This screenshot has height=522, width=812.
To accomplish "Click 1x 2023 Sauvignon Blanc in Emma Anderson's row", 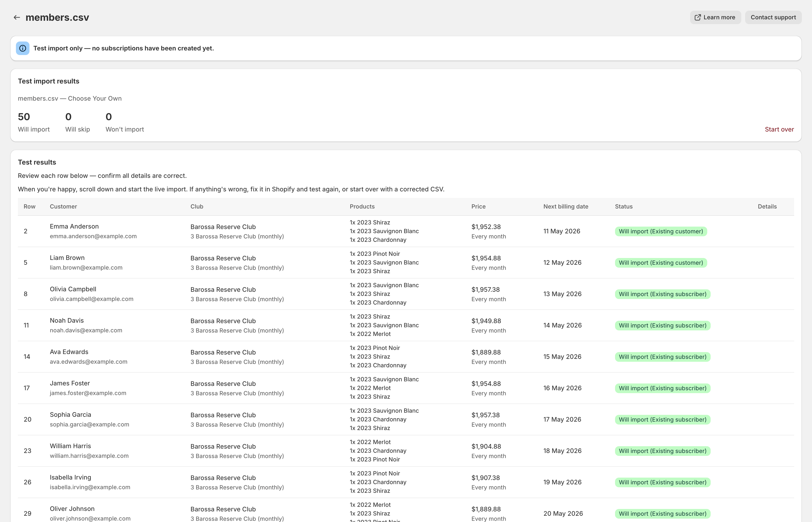I will [384, 231].
